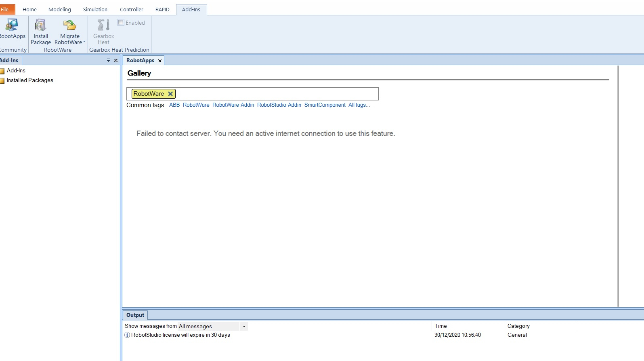Click the General category cell
This screenshot has width=644, height=361.
click(517, 335)
